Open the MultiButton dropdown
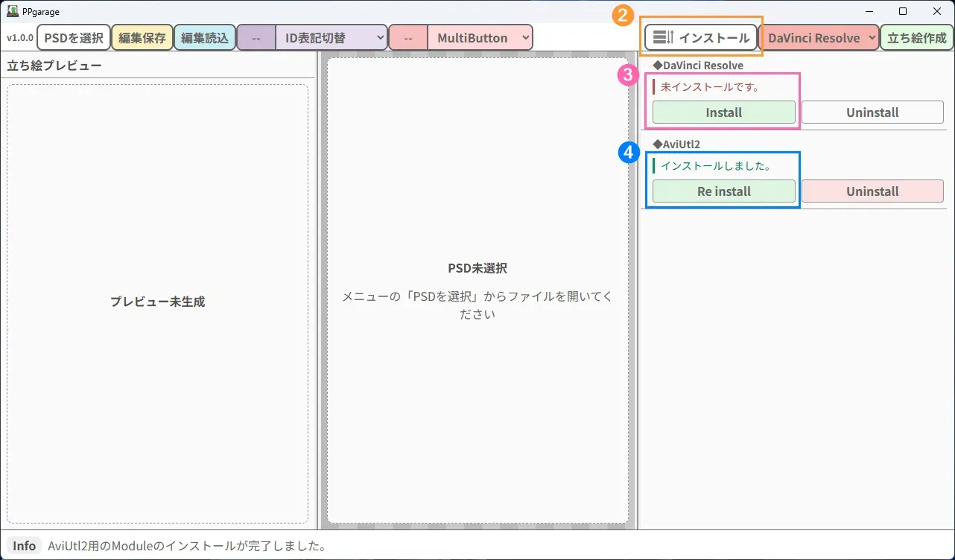Viewport: 955px width, 560px height. 480,38
